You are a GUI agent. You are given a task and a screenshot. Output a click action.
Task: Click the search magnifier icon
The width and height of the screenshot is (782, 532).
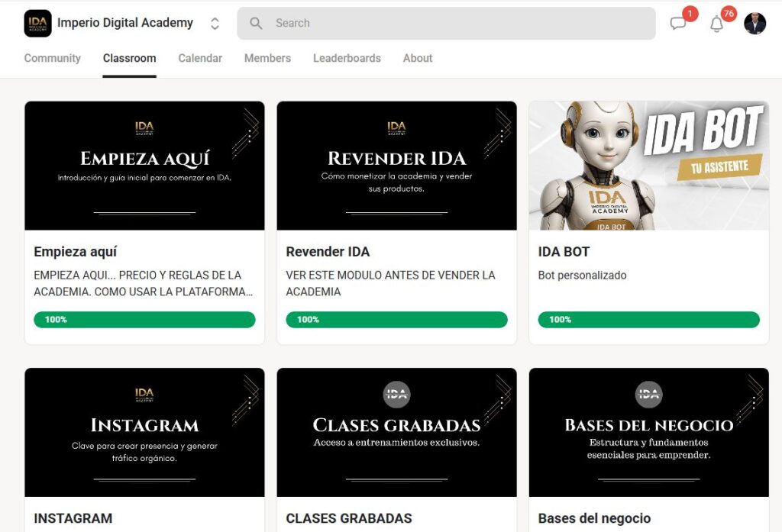pos(256,23)
